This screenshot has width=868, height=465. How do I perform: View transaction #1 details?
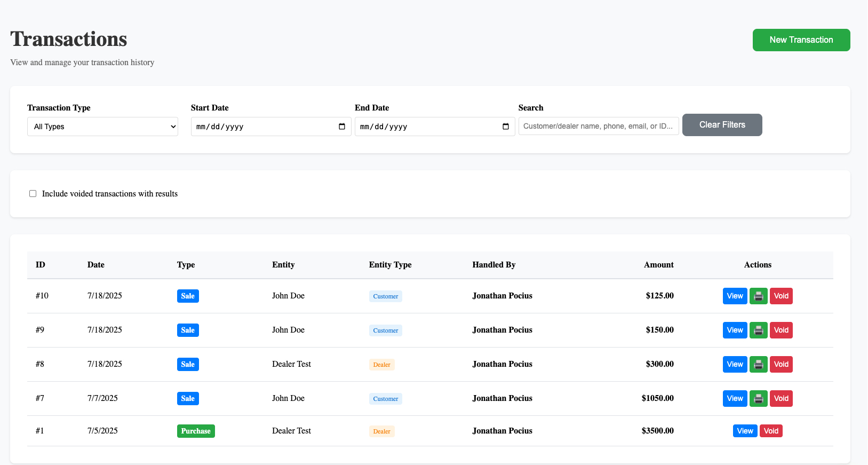[x=745, y=431]
